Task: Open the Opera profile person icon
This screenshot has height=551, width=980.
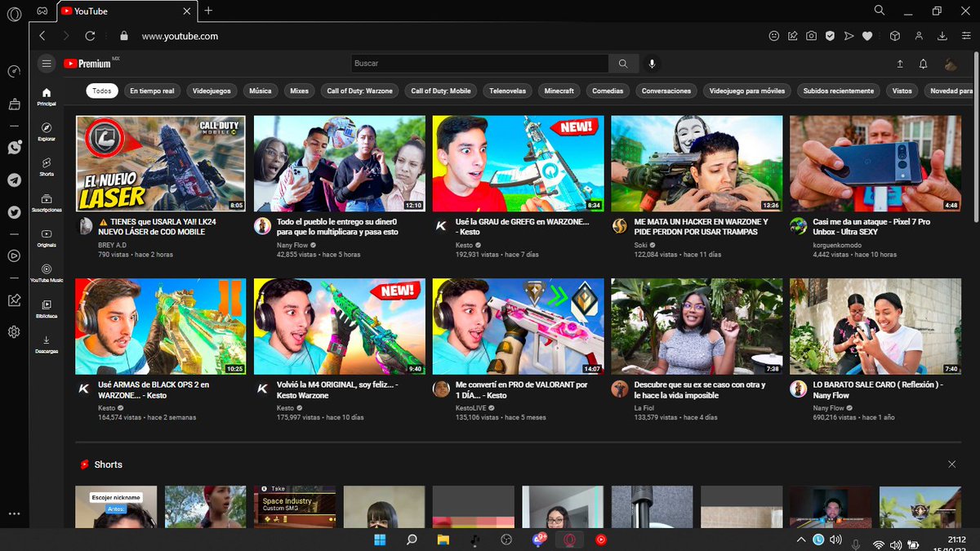Action: (x=919, y=36)
